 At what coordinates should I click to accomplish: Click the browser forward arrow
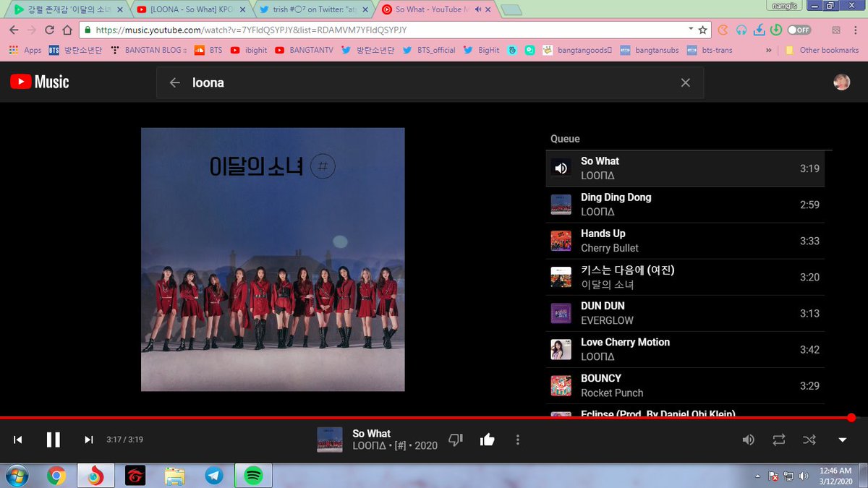point(31,30)
